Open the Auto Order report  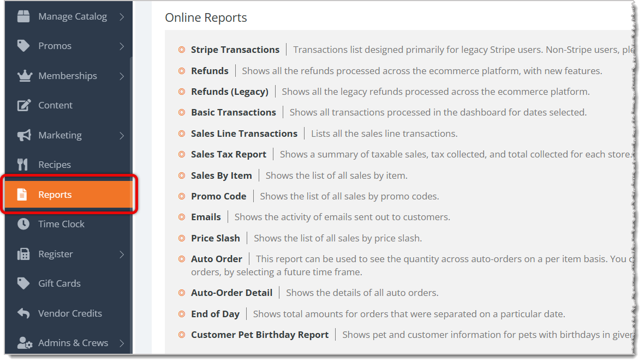[217, 259]
